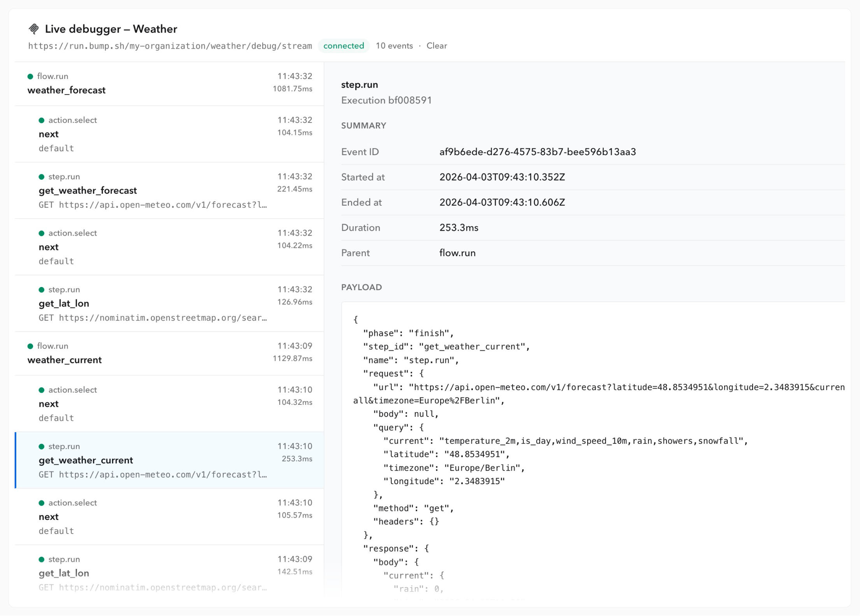Click the "headers": {} payload line
This screenshot has height=616, width=860.
pyautogui.click(x=406, y=522)
